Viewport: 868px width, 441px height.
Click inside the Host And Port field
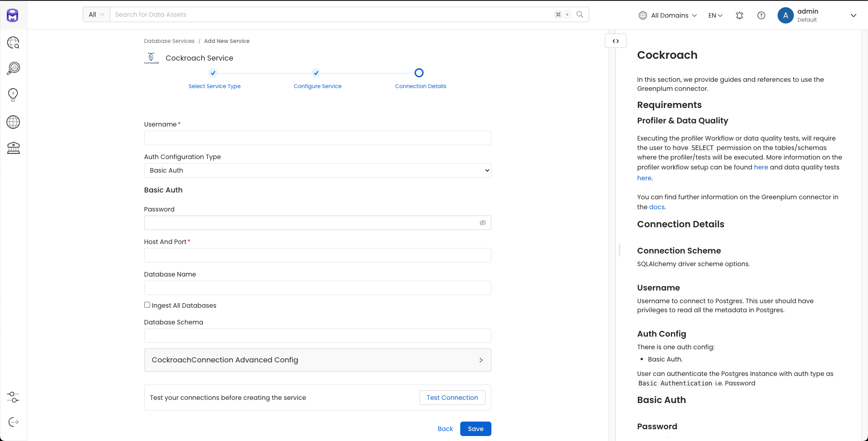pyautogui.click(x=317, y=255)
